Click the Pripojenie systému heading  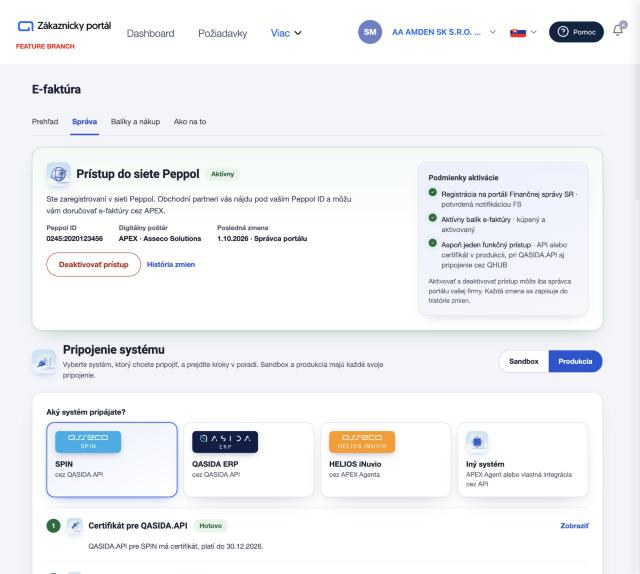(x=114, y=350)
